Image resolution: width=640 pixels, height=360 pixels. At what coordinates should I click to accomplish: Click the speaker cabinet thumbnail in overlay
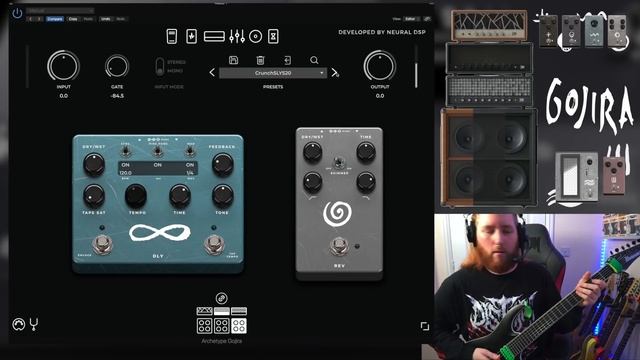point(489,157)
